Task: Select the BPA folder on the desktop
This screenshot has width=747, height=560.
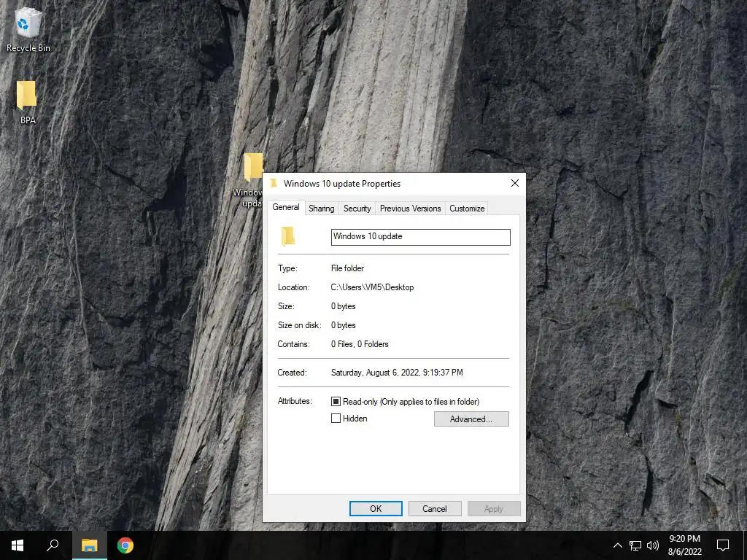Action: [x=27, y=101]
